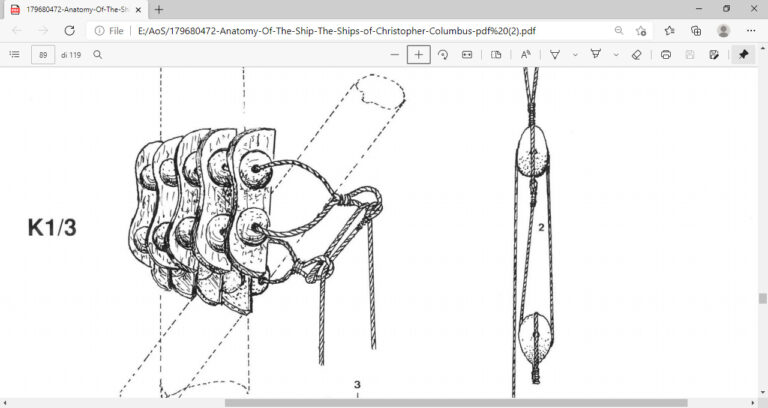Zoom out using the minus button

[x=395, y=54]
